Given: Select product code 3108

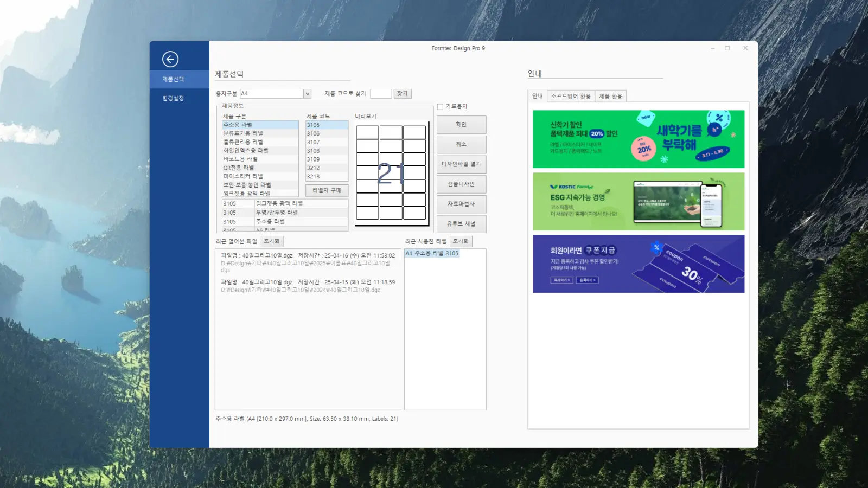Looking at the screenshot, I should tap(327, 151).
